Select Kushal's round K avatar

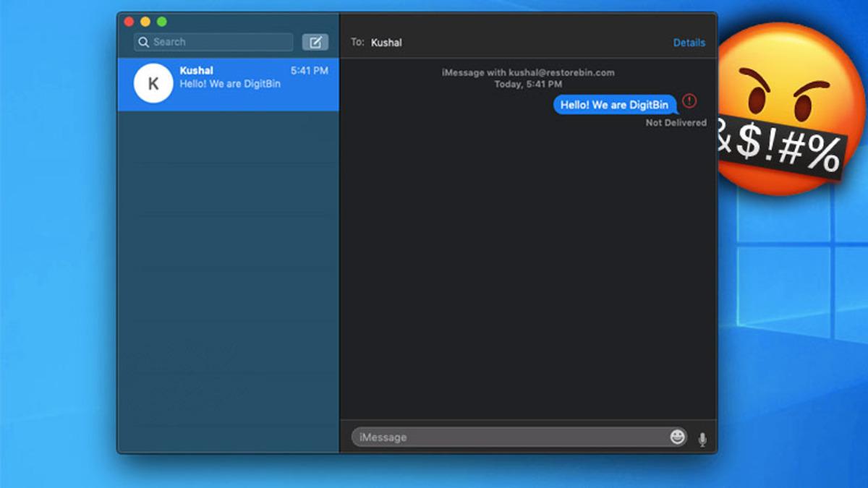tap(153, 84)
